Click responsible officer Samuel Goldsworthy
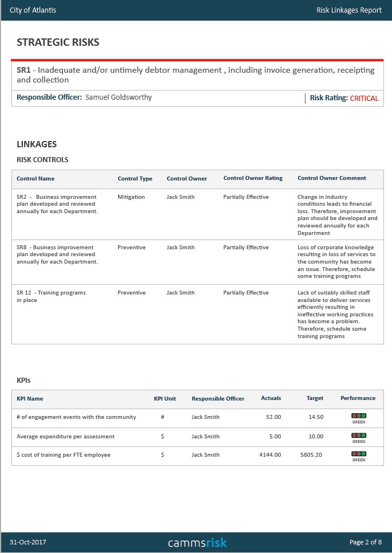Screen dimensions: 392x553 pos(119,97)
